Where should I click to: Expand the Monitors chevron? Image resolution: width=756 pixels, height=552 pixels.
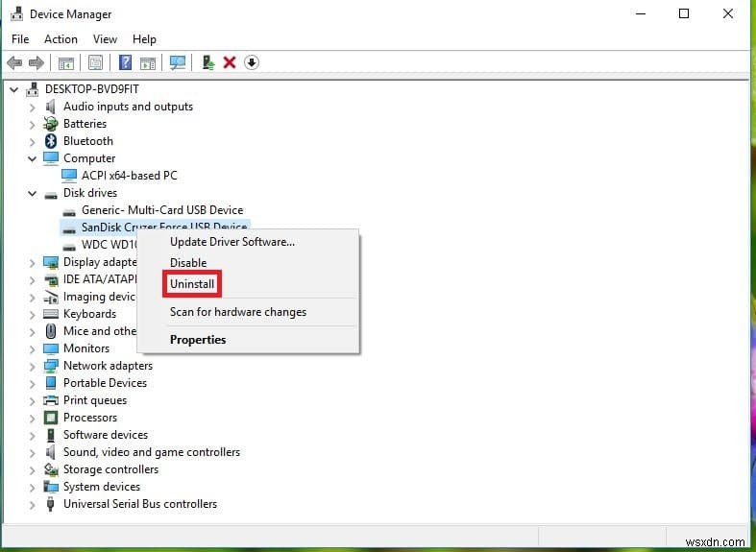point(33,348)
